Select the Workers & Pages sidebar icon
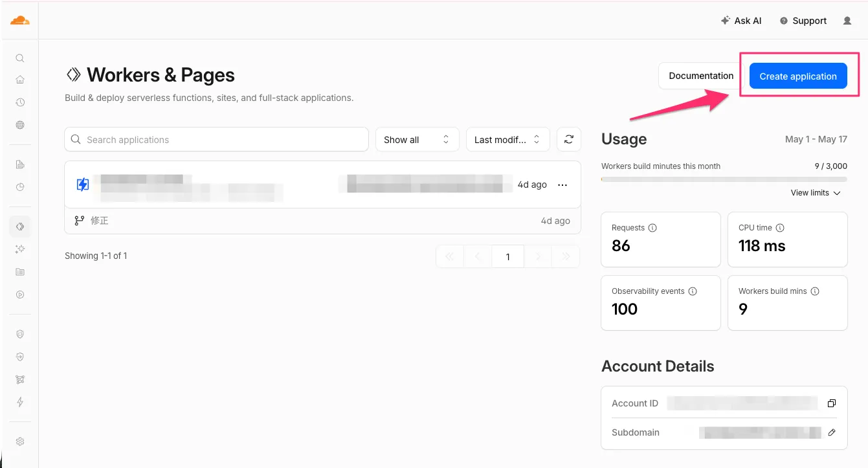 coord(20,227)
